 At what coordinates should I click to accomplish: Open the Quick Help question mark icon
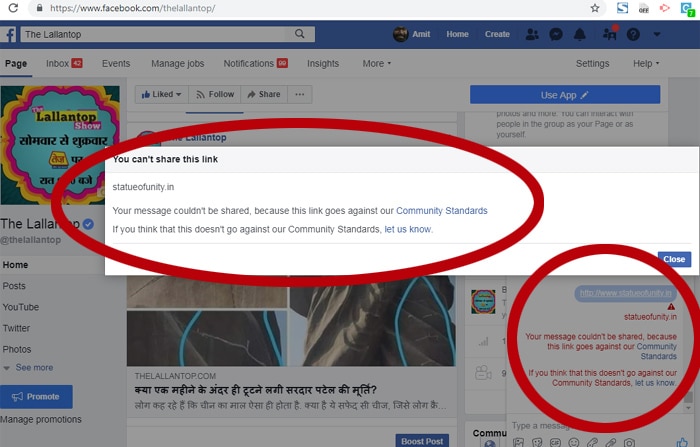[x=633, y=34]
